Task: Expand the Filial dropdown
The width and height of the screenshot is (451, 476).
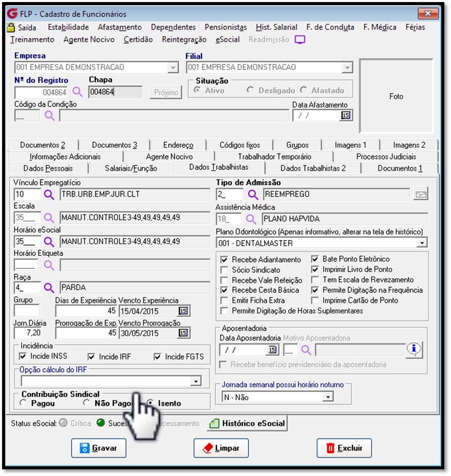Action: [x=346, y=67]
